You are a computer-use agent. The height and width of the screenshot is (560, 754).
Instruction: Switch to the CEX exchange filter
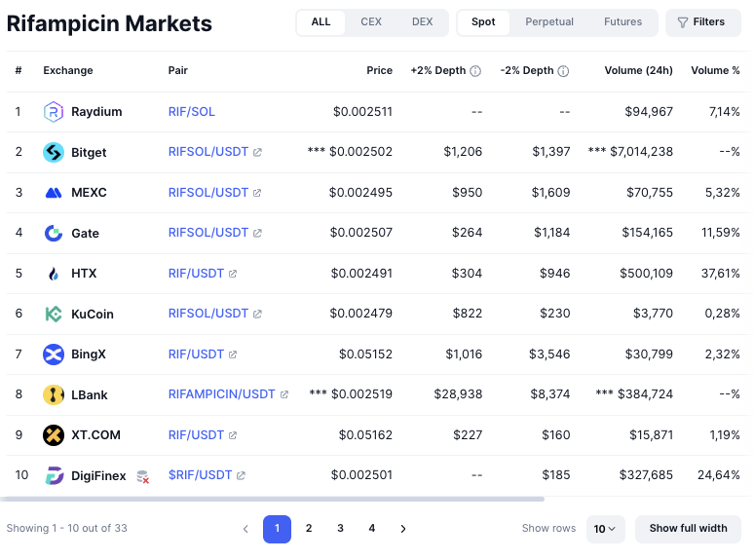(371, 21)
